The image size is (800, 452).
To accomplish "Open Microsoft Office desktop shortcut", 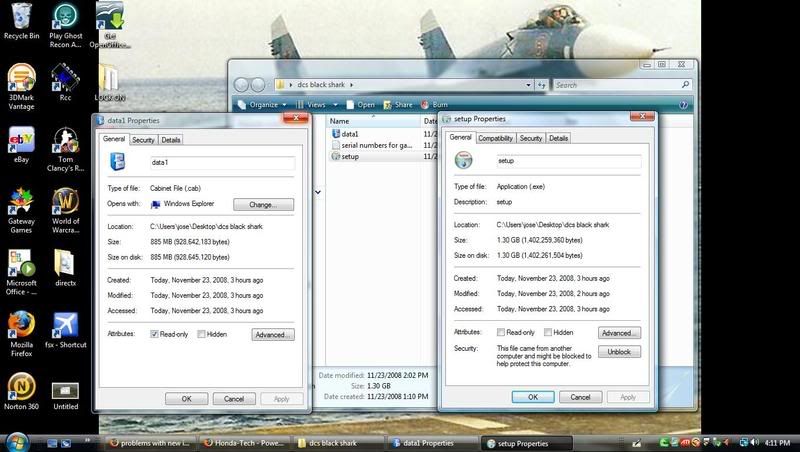I will point(21,273).
